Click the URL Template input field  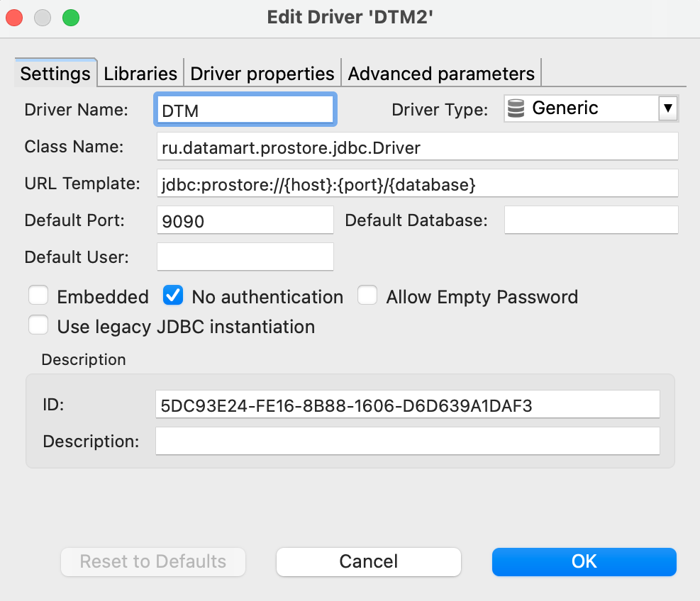click(417, 184)
